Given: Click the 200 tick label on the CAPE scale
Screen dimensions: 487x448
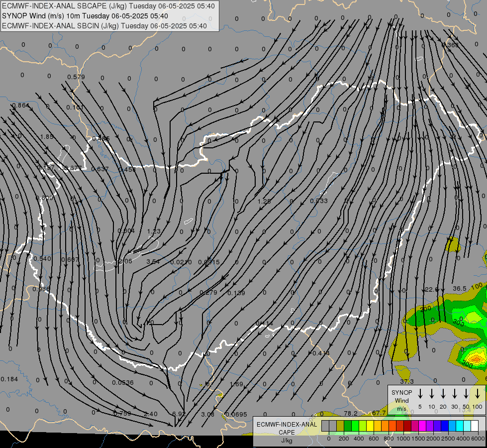Looking at the screenshot, I should (x=344, y=439).
